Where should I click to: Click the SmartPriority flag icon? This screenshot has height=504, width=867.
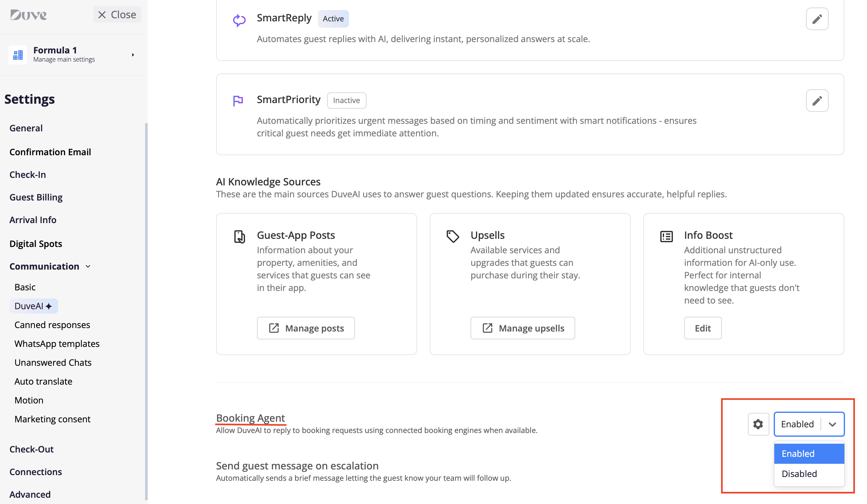click(x=238, y=101)
